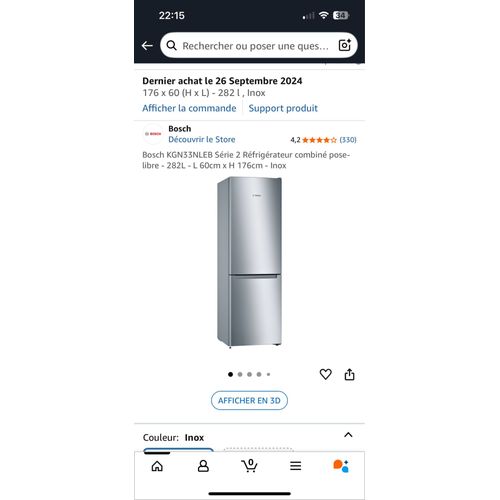Tap the Bosch brand logo
Viewport: 500px width, 500px height.
tap(153, 134)
